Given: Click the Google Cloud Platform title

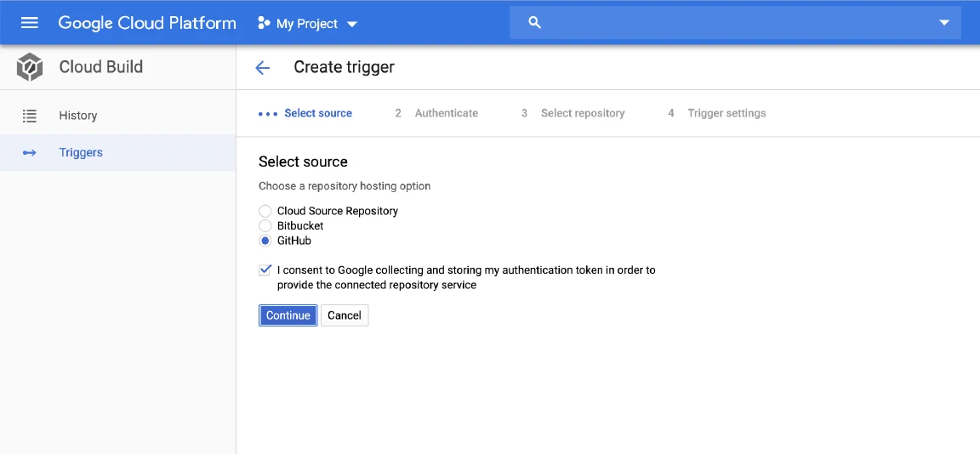Looking at the screenshot, I should pos(147,23).
